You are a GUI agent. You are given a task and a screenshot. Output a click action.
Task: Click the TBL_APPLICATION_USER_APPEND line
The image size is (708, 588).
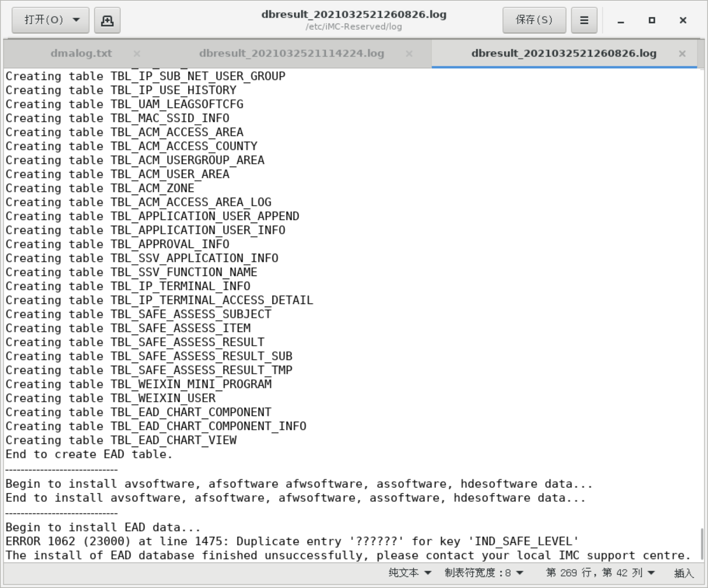pos(152,216)
